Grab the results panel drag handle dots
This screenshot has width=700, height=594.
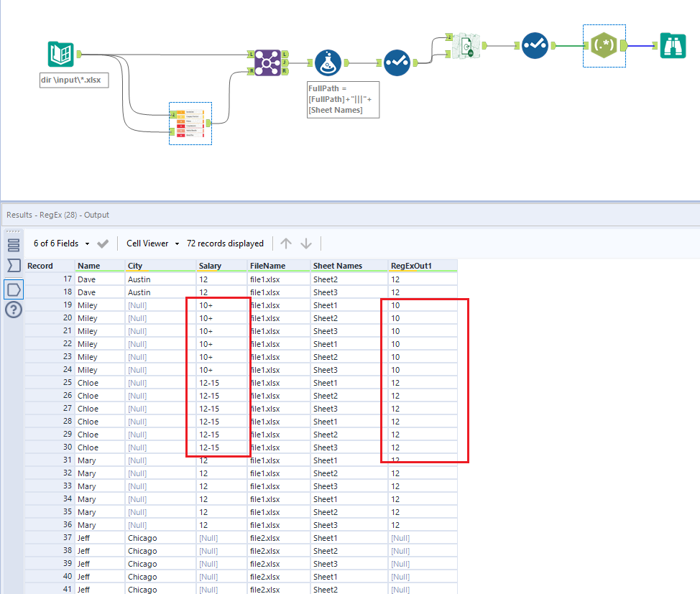(14, 231)
